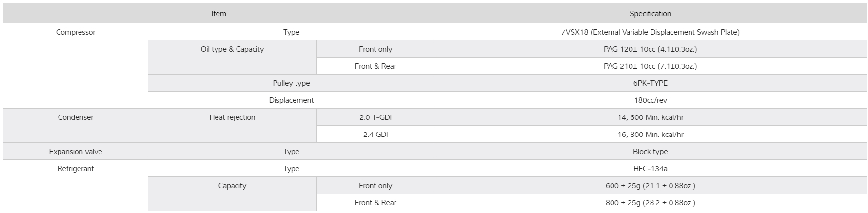Select the Condenser row label
Viewport: 868px width, 213px height.
(x=76, y=117)
